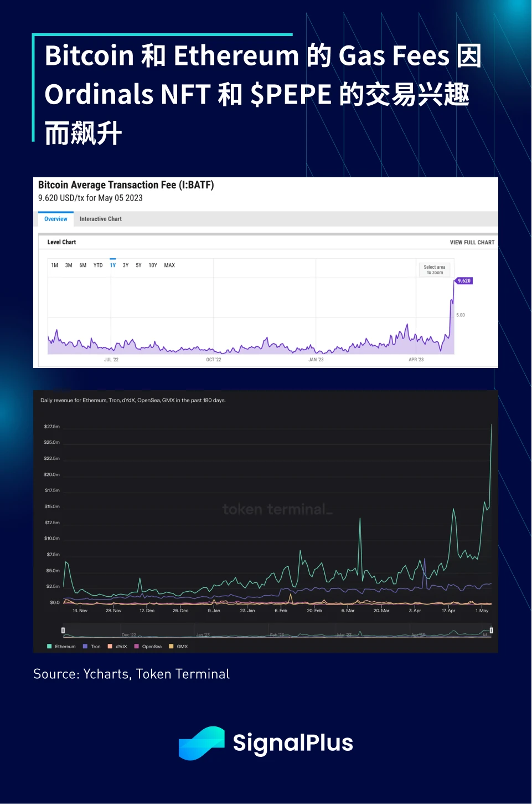Click the Source: Ycharts, Token Terminal text

tap(132, 674)
